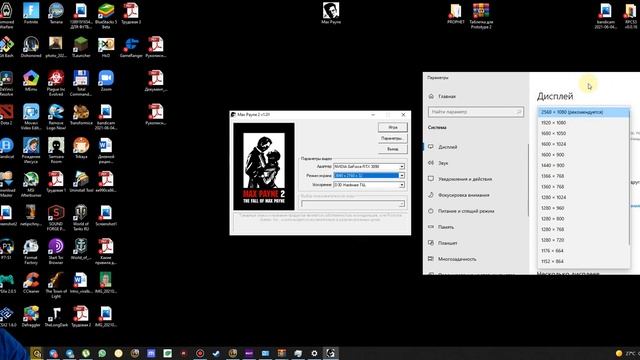Open TheLongDark desktop shortcut
This screenshot has width=640, height=360.
56,316
